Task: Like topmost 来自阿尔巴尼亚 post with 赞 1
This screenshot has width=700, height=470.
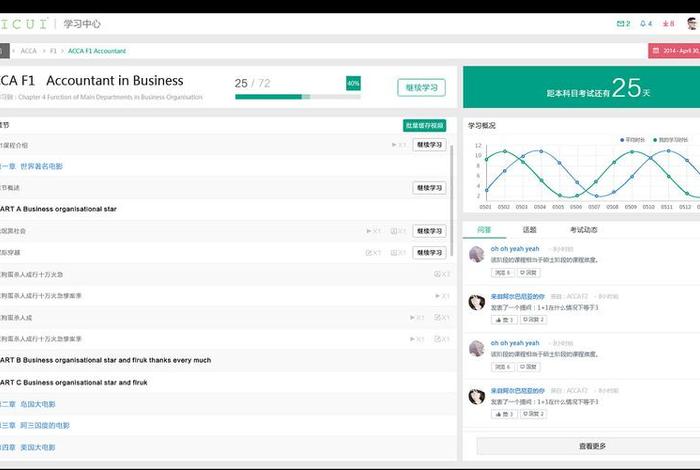Action: coord(504,320)
